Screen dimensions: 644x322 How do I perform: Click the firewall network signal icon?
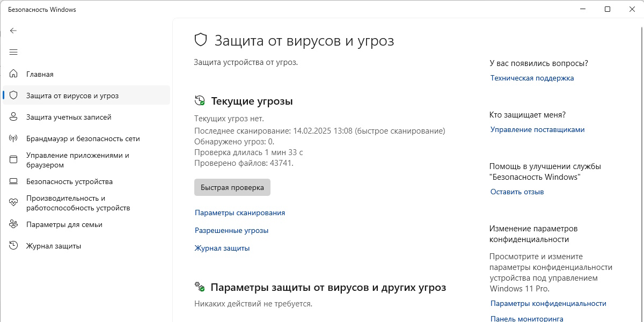coord(13,138)
